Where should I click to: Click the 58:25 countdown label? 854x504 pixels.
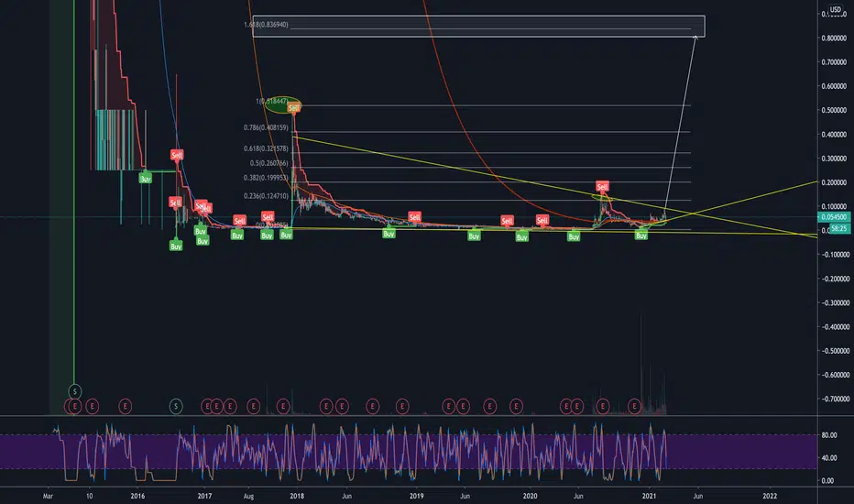coord(838,229)
